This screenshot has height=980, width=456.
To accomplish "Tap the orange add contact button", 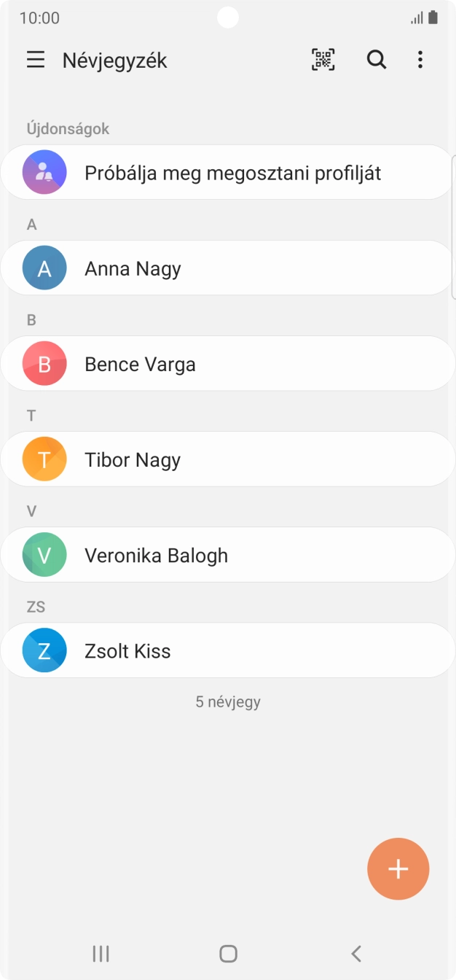I will click(398, 869).
